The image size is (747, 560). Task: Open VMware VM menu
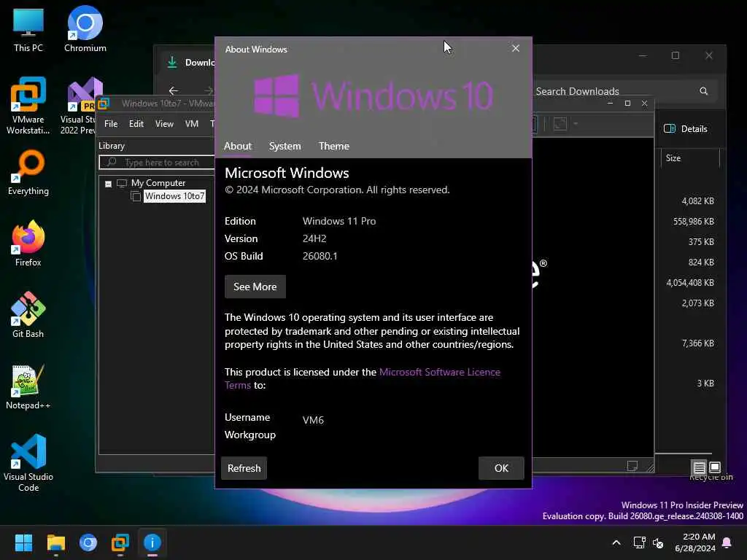(x=192, y=124)
